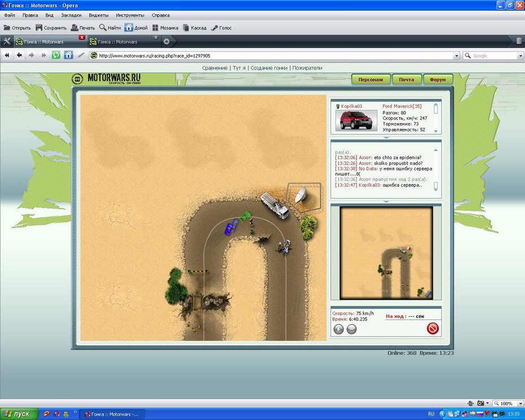The width and height of the screenshot is (525, 420).
Task: Open the Пожиратели link
Action: [x=307, y=68]
